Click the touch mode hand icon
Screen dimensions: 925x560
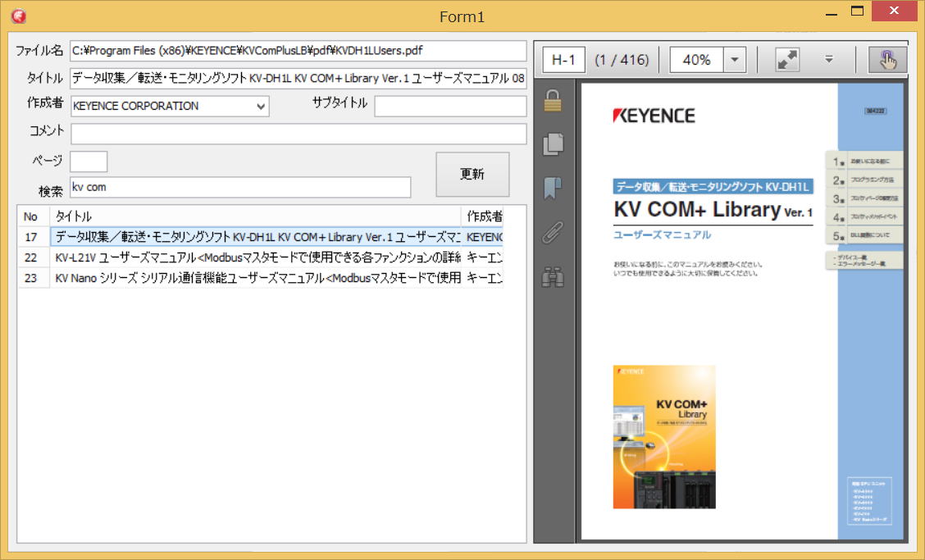pyautogui.click(x=887, y=60)
